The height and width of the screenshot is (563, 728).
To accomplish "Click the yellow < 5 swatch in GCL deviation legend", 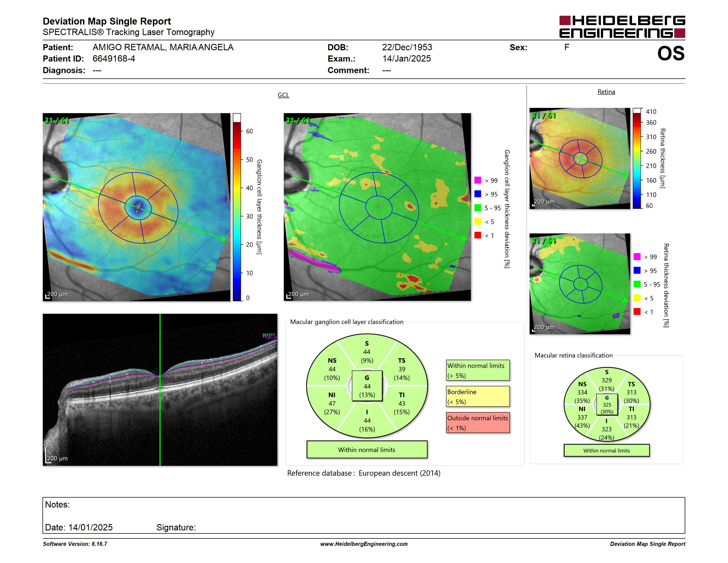I will click(478, 221).
